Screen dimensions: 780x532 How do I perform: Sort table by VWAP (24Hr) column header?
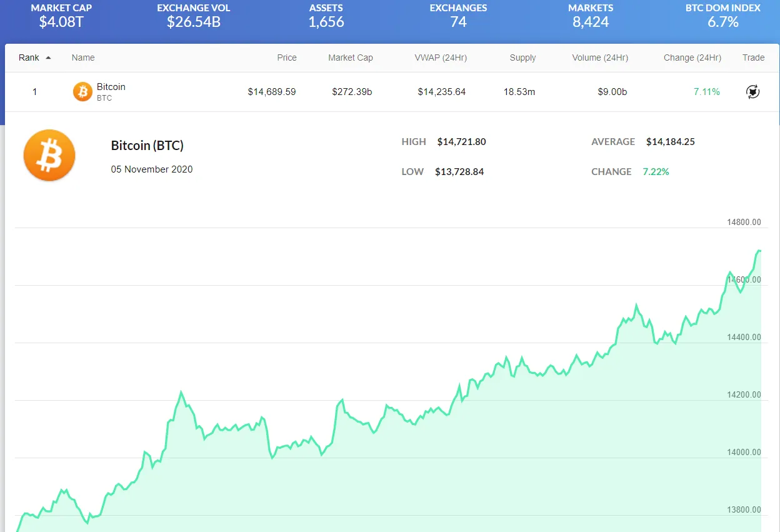(x=441, y=58)
